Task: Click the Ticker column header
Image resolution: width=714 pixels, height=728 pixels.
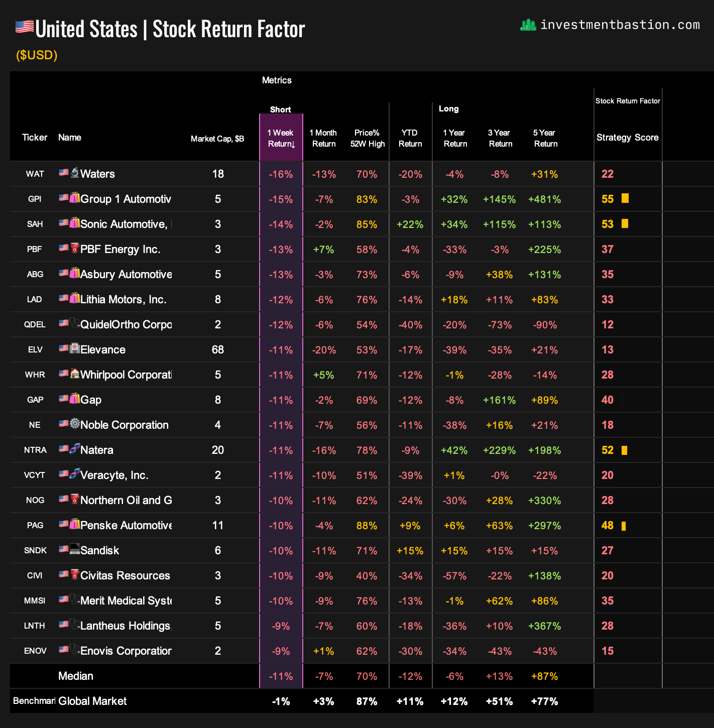Action: 35,138
